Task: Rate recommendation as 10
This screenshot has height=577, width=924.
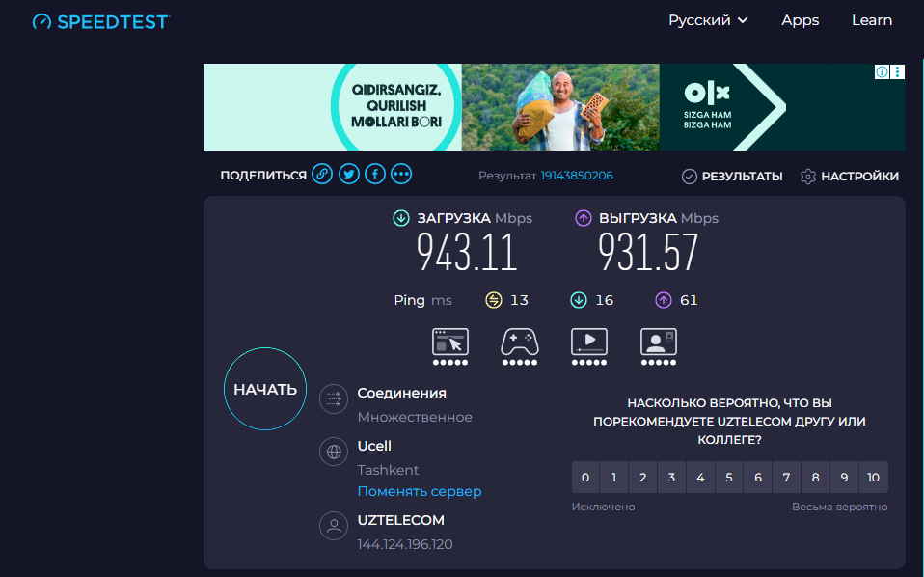Action: click(x=873, y=478)
